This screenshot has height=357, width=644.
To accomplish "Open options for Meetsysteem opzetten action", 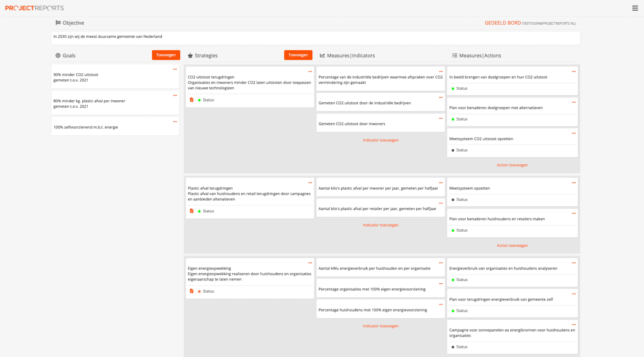I will pyautogui.click(x=574, y=183).
